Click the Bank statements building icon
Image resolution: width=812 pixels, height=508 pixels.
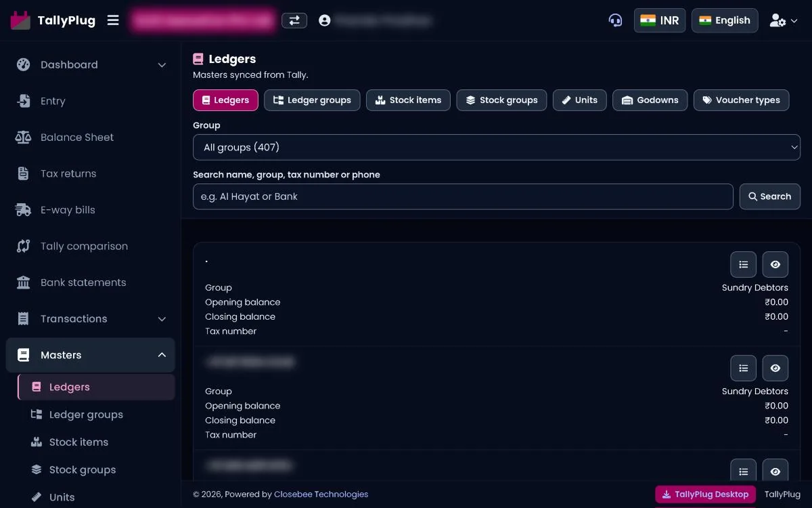click(24, 282)
